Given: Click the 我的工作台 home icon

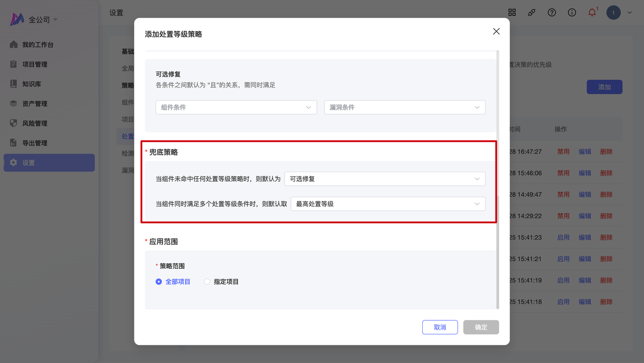Looking at the screenshot, I should tap(14, 44).
